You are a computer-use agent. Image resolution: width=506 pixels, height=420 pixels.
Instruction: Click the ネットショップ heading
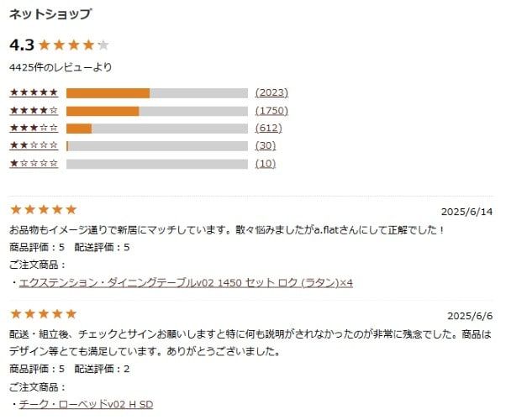[x=50, y=14]
